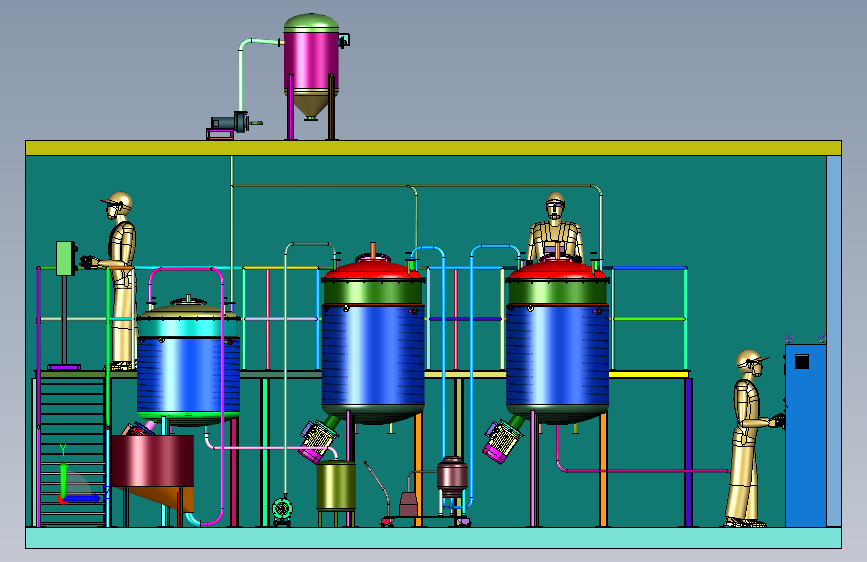This screenshot has height=562, width=867.
Task: Click the blue Z axis of the triad
Action: pos(83,498)
